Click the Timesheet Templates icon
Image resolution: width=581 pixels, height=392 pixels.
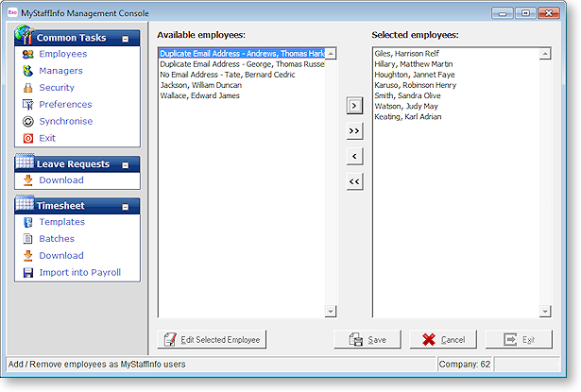[27, 222]
